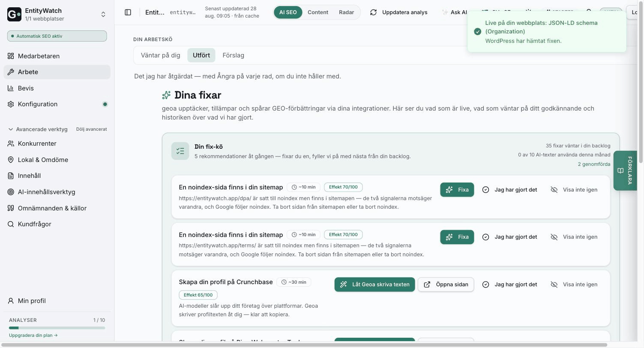Click Fixa for the /terms/ noindex page
This screenshot has height=348, width=644.
tap(457, 237)
